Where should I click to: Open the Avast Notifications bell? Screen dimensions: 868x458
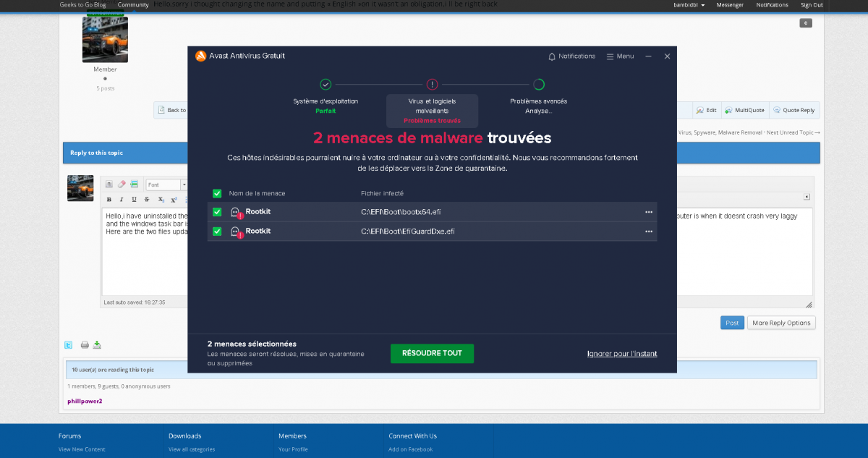[571, 56]
